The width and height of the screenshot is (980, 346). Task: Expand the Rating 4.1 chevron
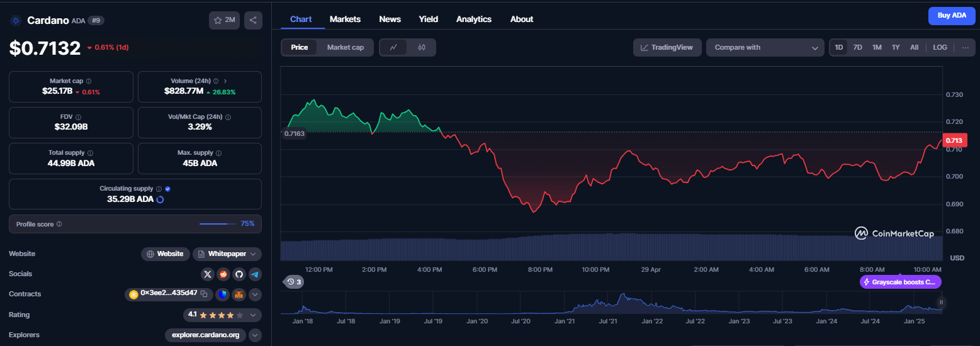coord(253,315)
